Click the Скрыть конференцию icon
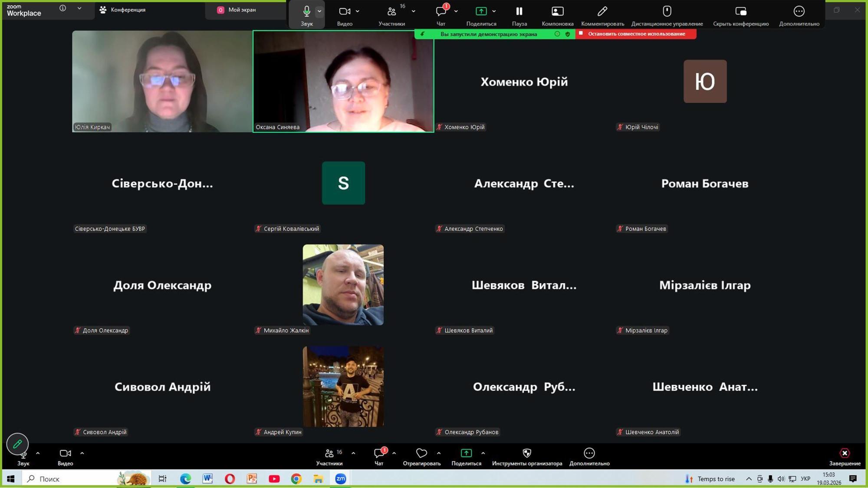This screenshot has width=868, height=488. (740, 11)
